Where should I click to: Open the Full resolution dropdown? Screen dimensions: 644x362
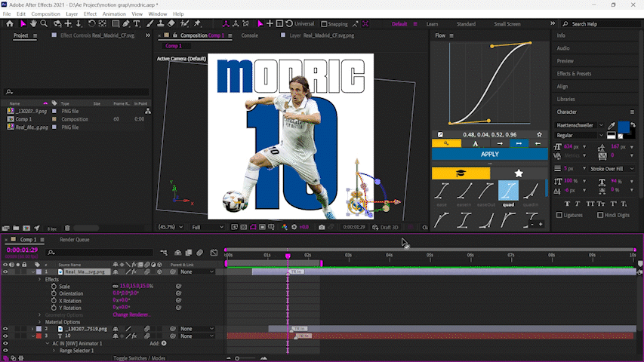tap(208, 227)
